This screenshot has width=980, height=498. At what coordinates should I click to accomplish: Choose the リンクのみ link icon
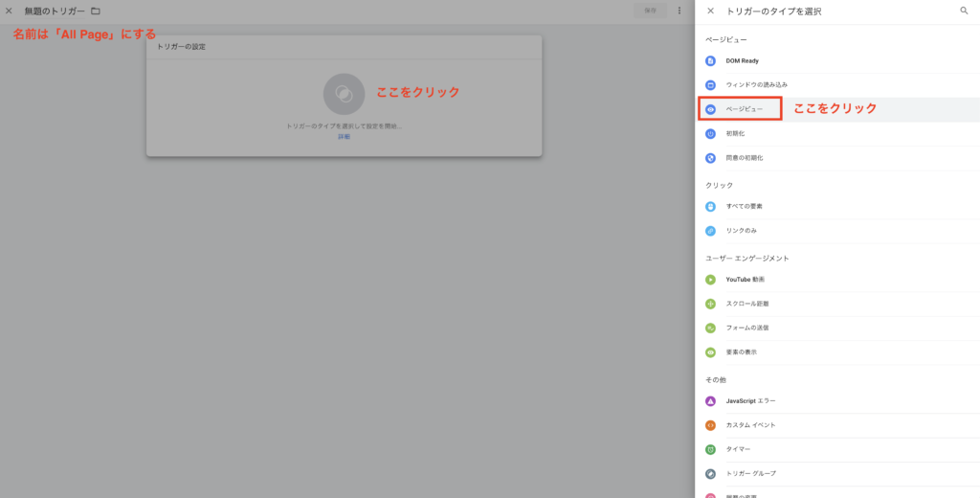click(710, 231)
